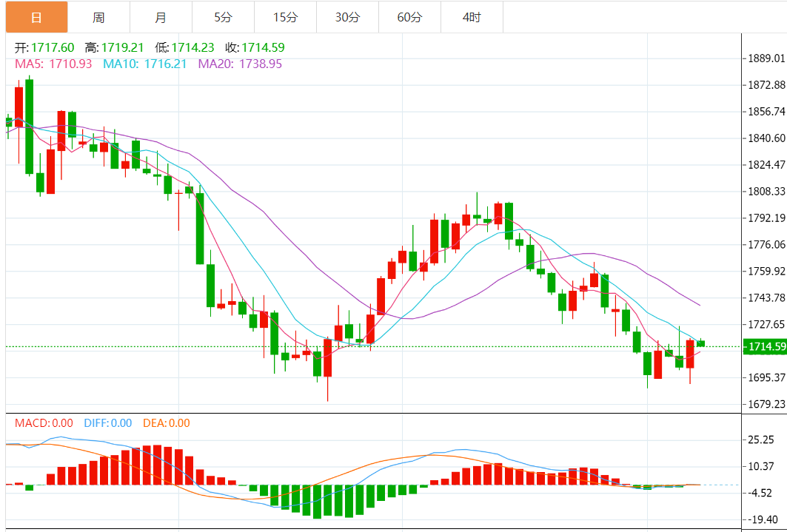The image size is (787, 532).
Task: Switch to the 4时 timeframe tab
Action: tap(472, 18)
